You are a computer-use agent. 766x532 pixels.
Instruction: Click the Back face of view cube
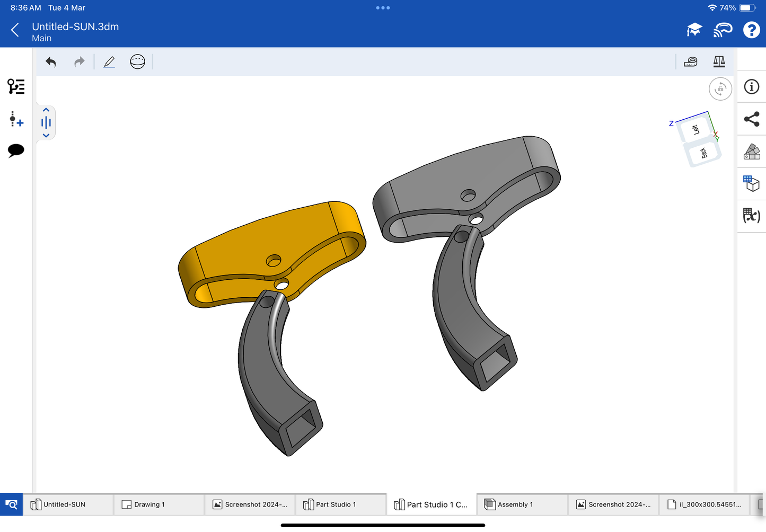[704, 153]
